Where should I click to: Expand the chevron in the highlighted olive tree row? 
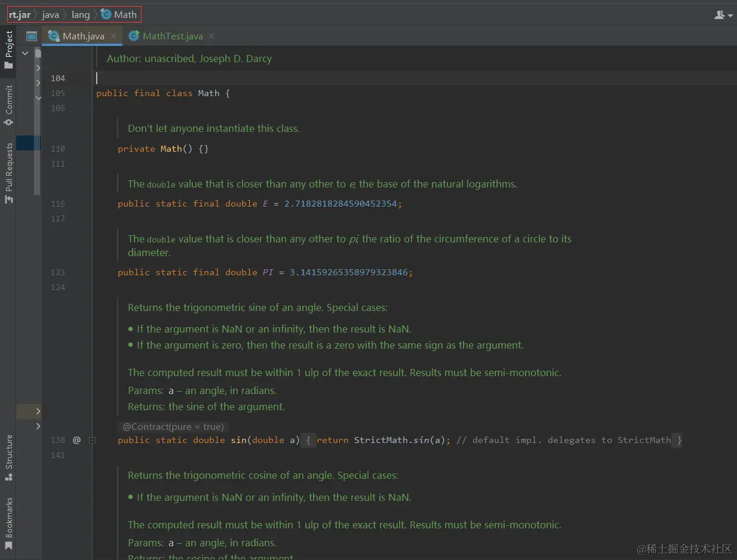(38, 411)
